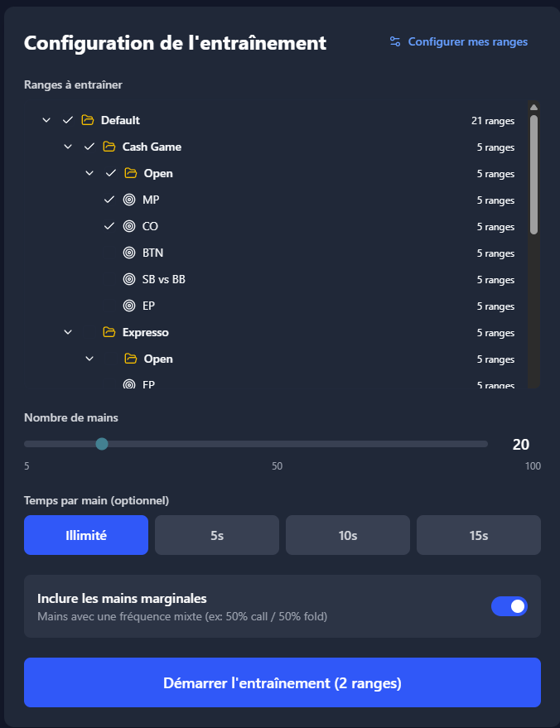
Task: Click the SB vs BB target icon
Action: pyautogui.click(x=129, y=280)
